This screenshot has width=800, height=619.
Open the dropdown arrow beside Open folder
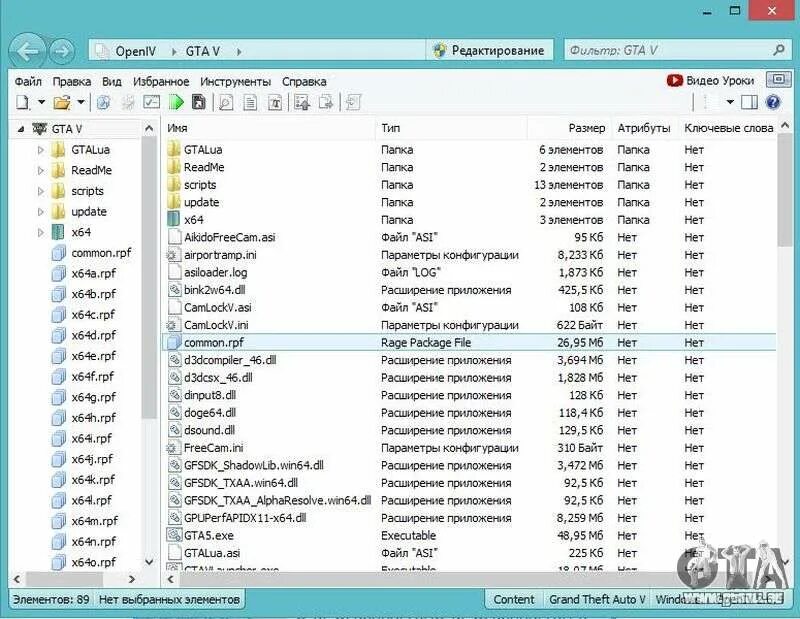click(81, 103)
